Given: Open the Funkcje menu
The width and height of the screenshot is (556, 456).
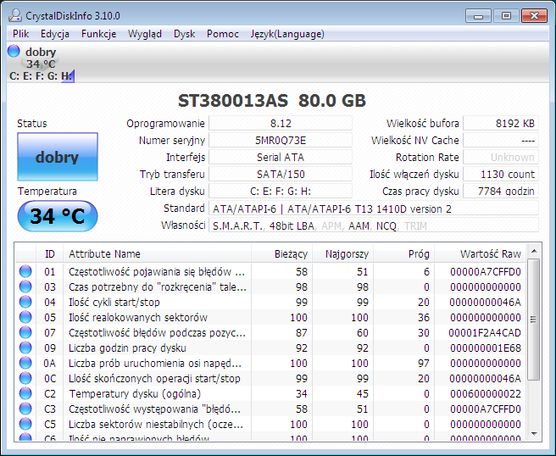Looking at the screenshot, I should [x=99, y=34].
